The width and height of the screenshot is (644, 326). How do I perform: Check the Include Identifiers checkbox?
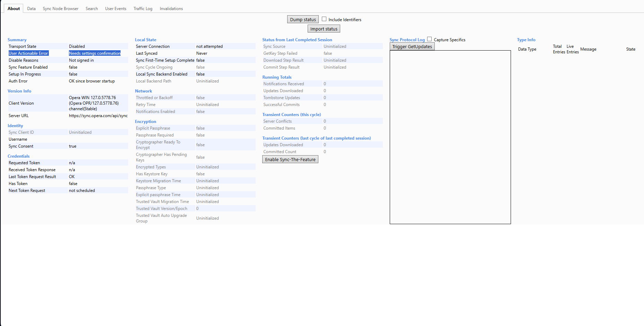point(324,19)
